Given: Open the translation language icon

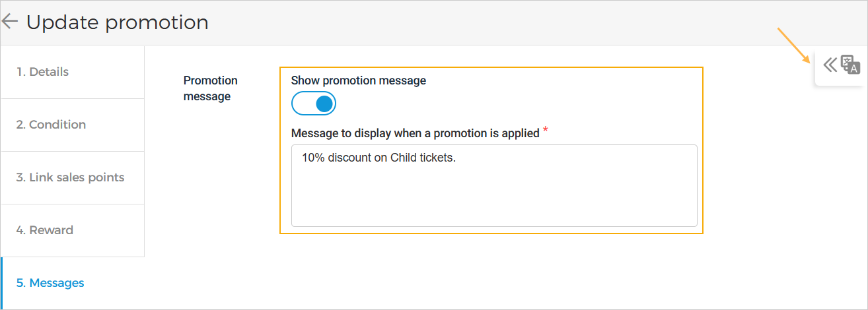Looking at the screenshot, I should pyautogui.click(x=851, y=65).
